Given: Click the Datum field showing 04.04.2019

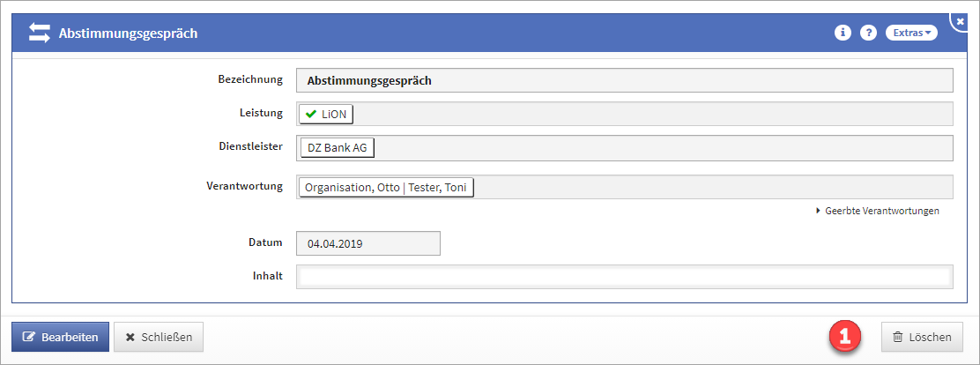Looking at the screenshot, I should coord(367,243).
